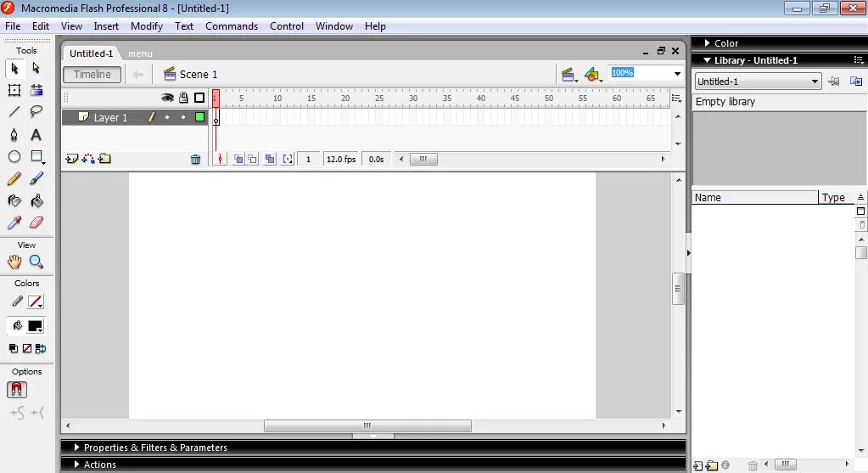Toggle lock all layers padlock

click(x=183, y=98)
